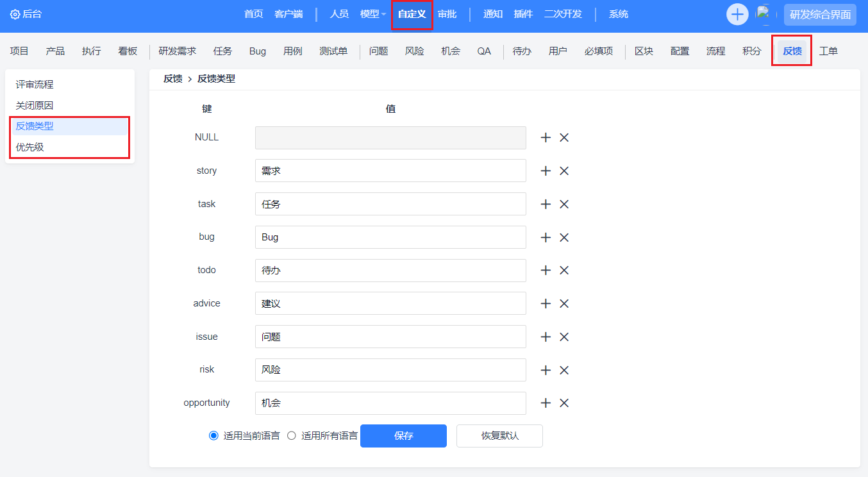868x477 pixels.
Task: Switch to the 看板 tab
Action: (x=128, y=51)
